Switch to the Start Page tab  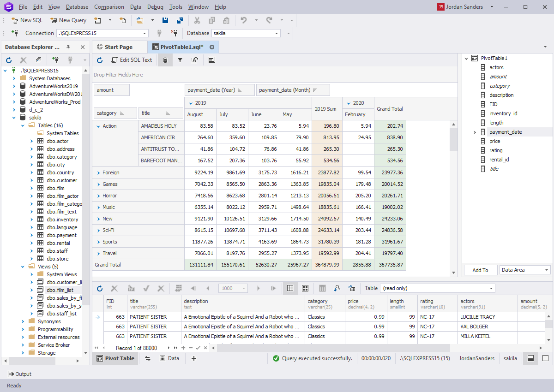(x=120, y=47)
